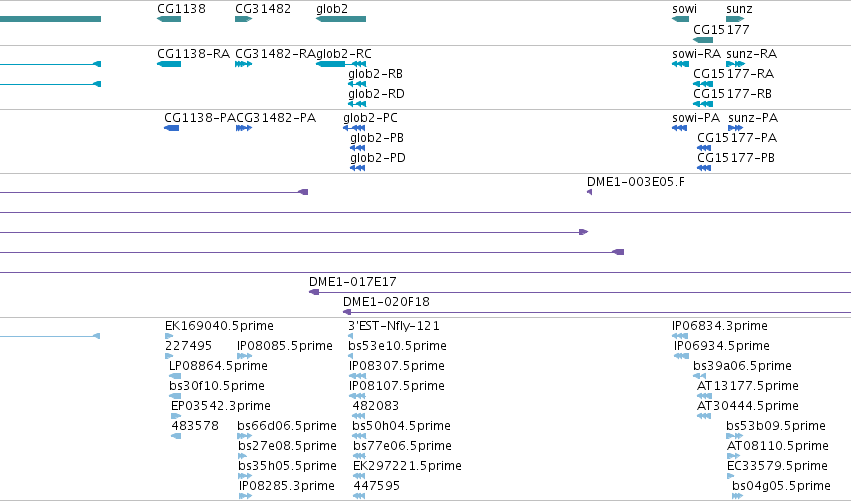Click the DME1-020F18 BAC label
The image size is (851, 501).
pos(386,302)
